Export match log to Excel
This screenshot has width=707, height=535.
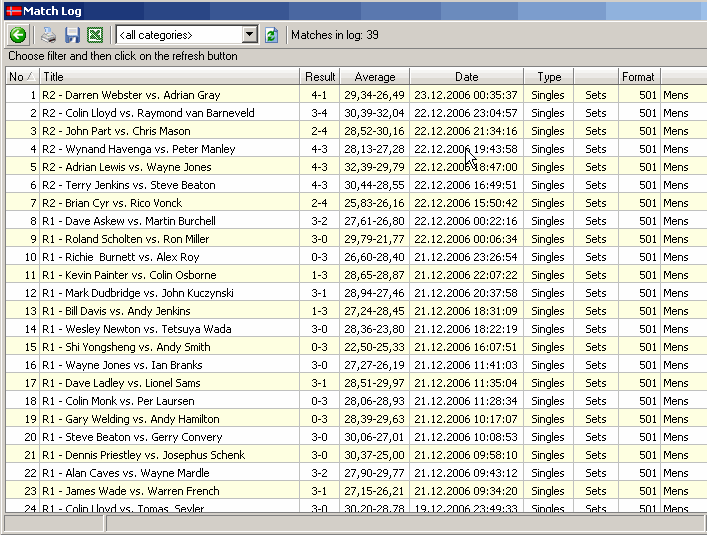95,35
